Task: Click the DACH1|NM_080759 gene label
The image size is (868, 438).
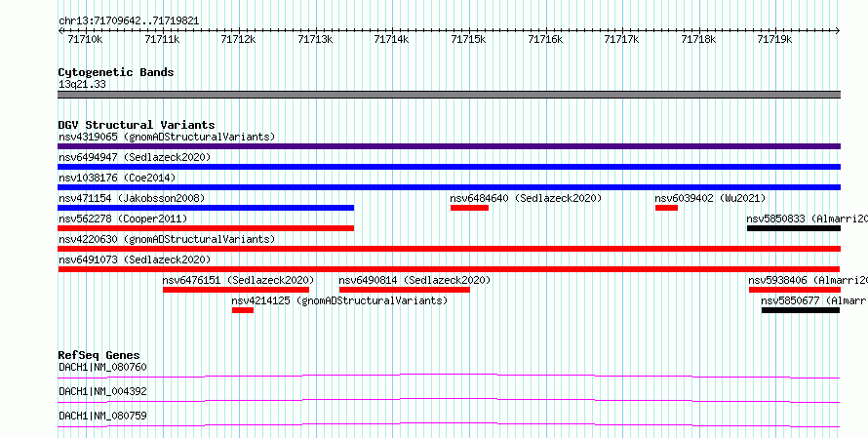Action: click(x=103, y=416)
